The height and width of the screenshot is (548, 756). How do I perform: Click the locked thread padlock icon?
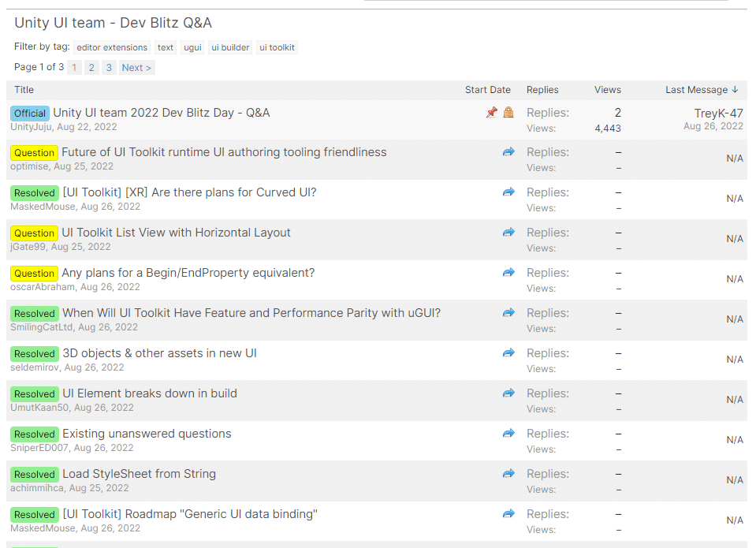point(508,113)
